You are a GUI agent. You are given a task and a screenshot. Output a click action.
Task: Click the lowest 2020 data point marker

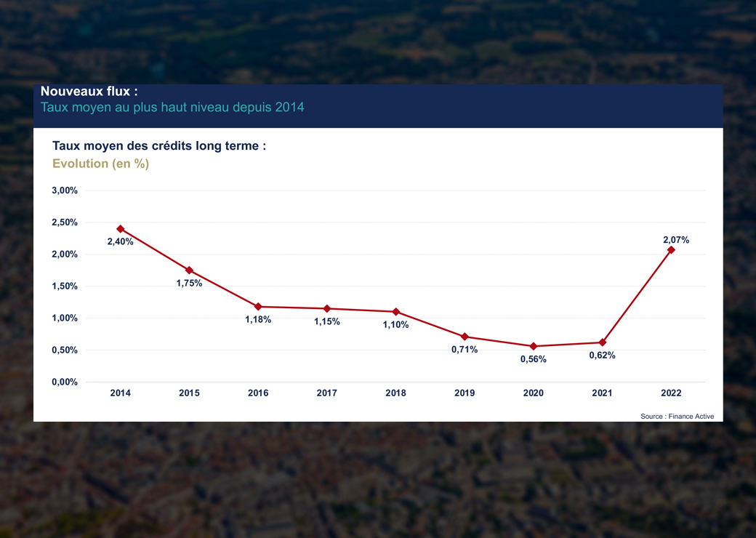click(x=534, y=346)
